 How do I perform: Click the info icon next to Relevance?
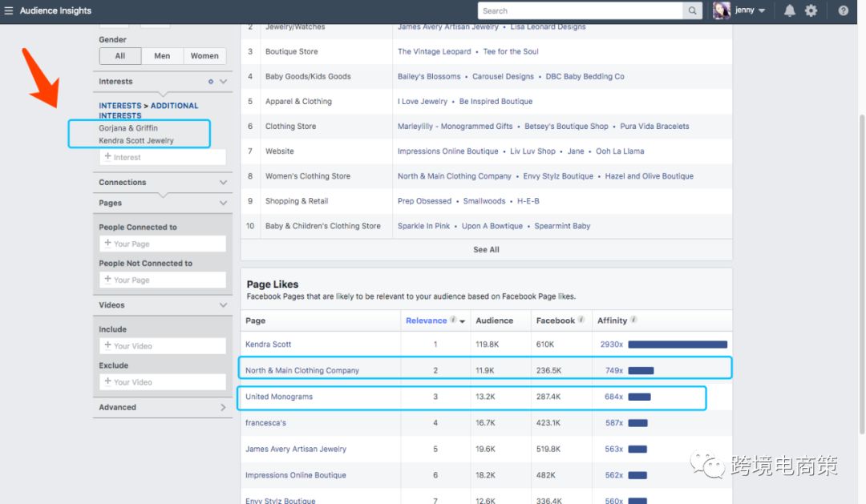(x=453, y=321)
